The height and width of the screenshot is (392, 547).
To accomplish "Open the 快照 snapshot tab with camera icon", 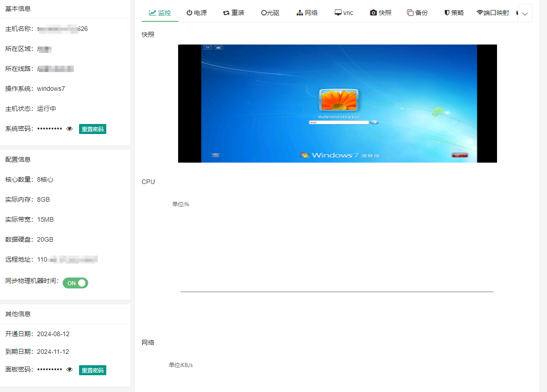I will coord(381,13).
